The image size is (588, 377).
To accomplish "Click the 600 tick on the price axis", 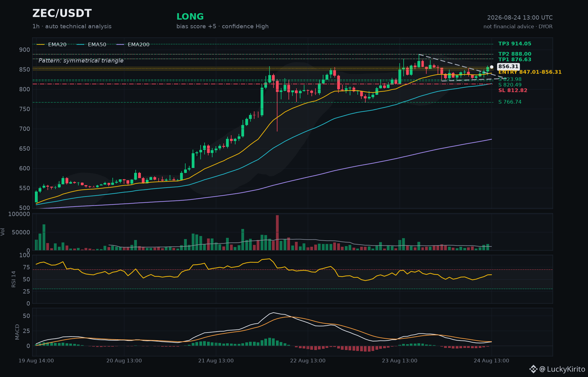I will tap(24, 169).
